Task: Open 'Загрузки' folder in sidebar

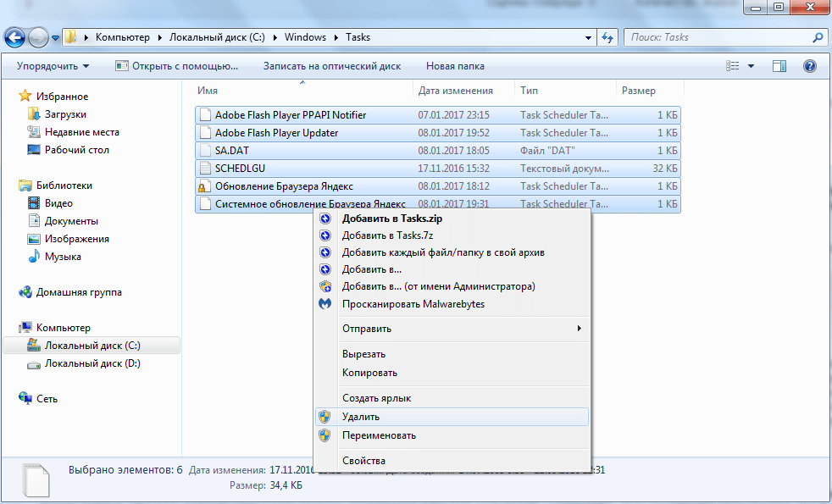Action: [x=57, y=114]
